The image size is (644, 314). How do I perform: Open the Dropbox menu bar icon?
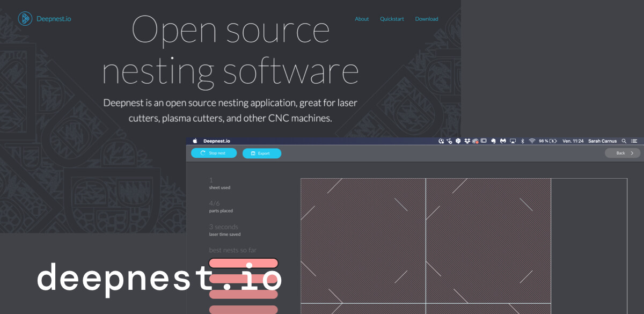pyautogui.click(x=468, y=141)
